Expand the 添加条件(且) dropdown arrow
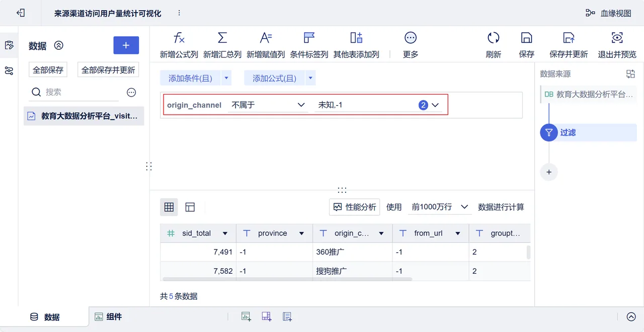 pos(226,78)
